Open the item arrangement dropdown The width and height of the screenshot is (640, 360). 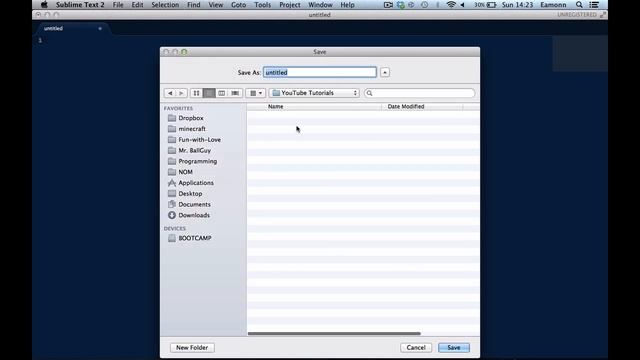(256, 93)
